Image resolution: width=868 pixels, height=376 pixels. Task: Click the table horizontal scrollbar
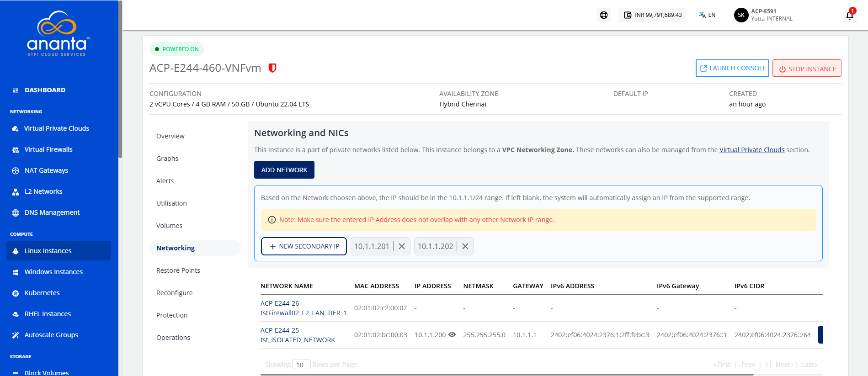[507, 374]
